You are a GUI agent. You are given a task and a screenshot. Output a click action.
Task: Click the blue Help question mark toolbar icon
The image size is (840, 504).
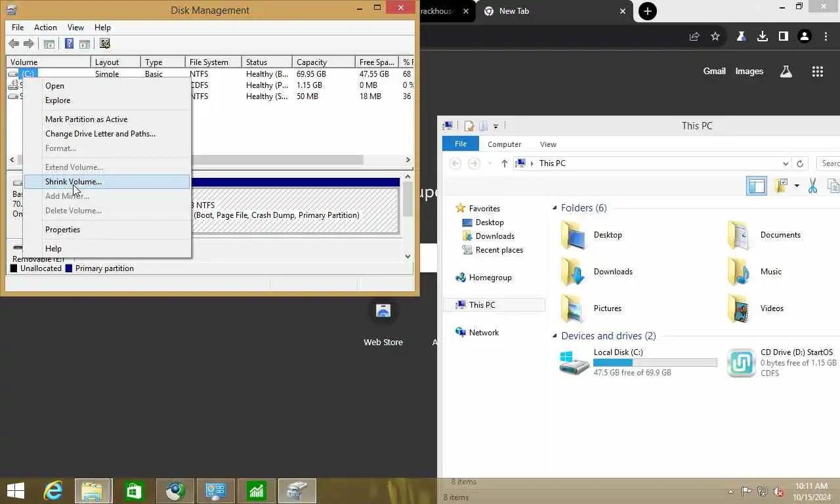pos(69,44)
